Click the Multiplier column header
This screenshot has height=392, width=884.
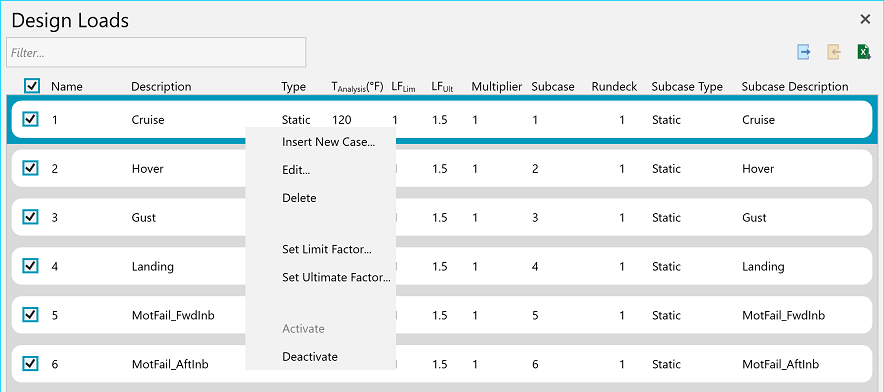[497, 87]
